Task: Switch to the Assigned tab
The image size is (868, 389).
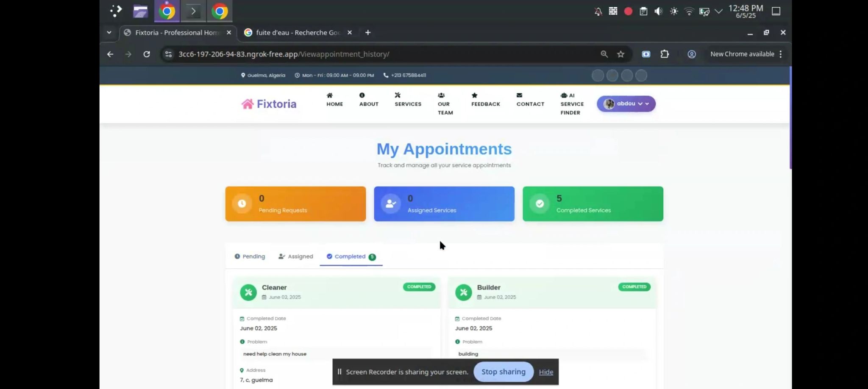Action: [x=295, y=256]
